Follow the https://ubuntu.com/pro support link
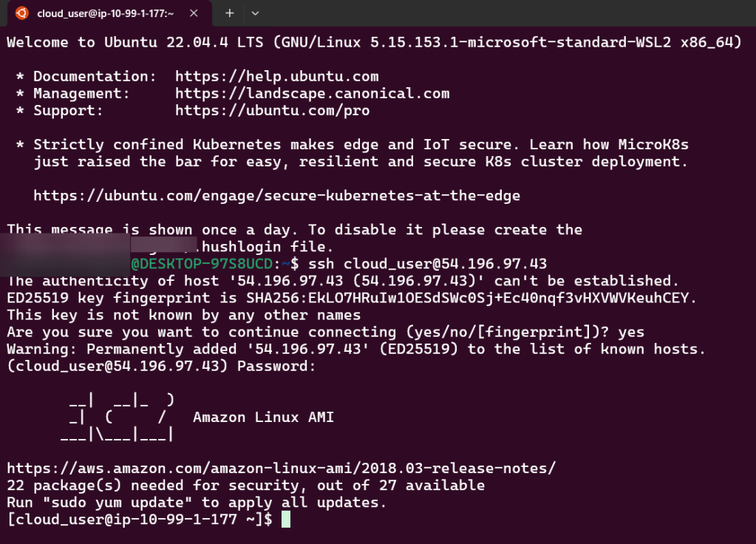The width and height of the screenshot is (756, 544). coord(272,110)
